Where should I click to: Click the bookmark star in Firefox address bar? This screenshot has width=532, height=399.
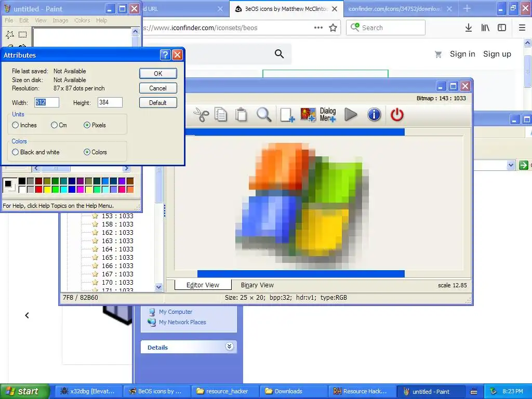point(333,28)
